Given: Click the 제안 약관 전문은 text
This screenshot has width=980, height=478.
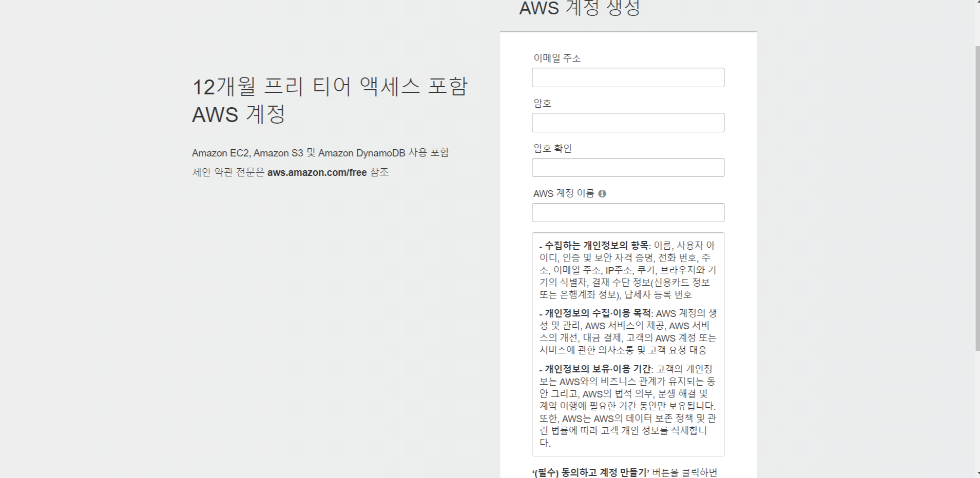Looking at the screenshot, I should tap(228, 172).
